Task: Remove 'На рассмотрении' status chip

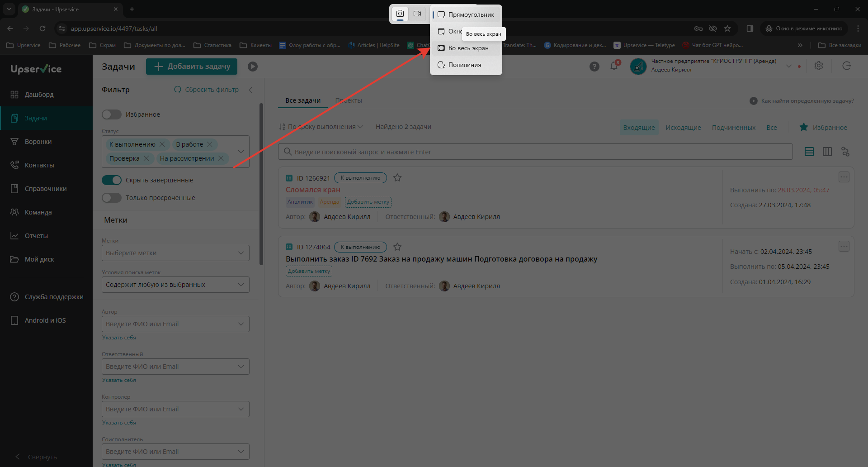Action: [x=221, y=158]
